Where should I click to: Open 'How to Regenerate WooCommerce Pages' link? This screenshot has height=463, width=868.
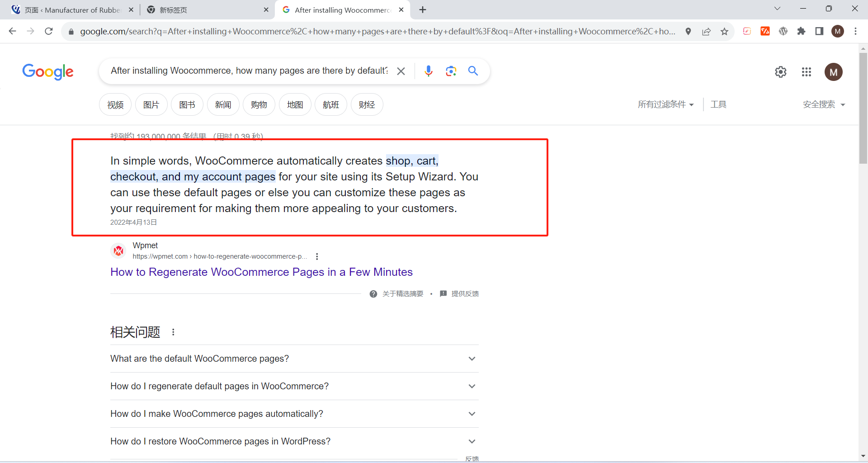tap(261, 272)
